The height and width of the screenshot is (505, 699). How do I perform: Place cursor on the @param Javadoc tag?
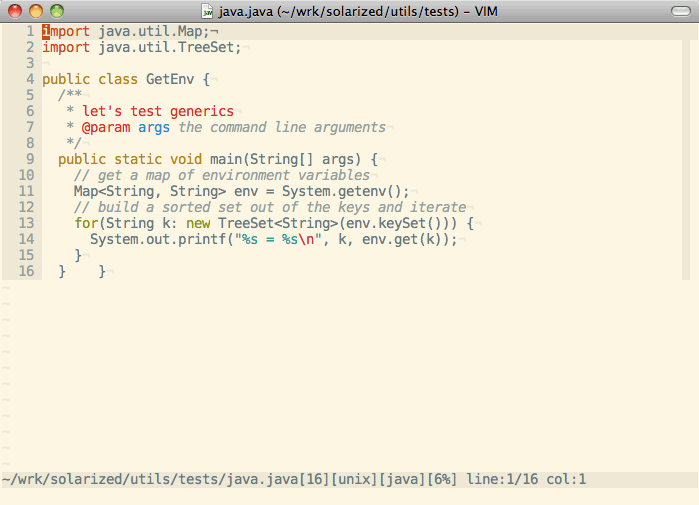tap(106, 127)
